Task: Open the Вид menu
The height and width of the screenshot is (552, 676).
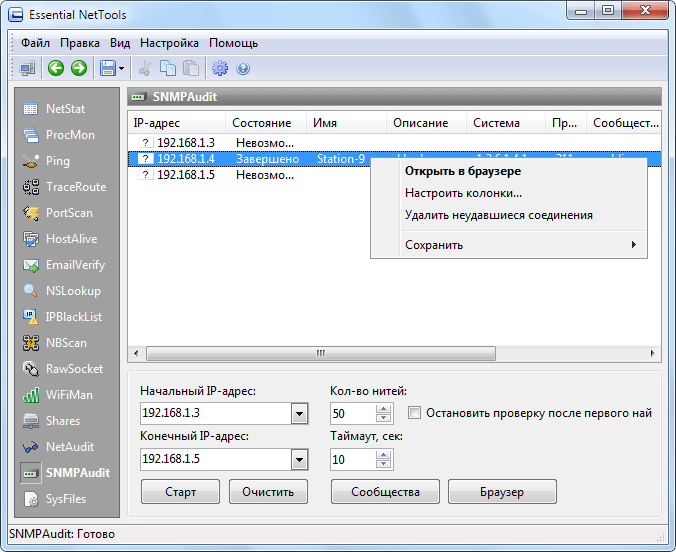Action: tap(120, 43)
